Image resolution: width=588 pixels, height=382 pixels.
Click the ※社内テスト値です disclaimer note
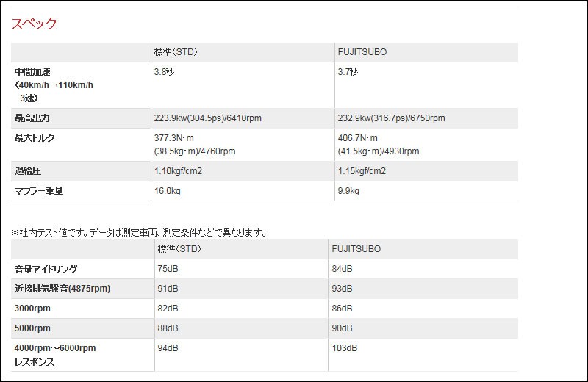[x=138, y=233]
